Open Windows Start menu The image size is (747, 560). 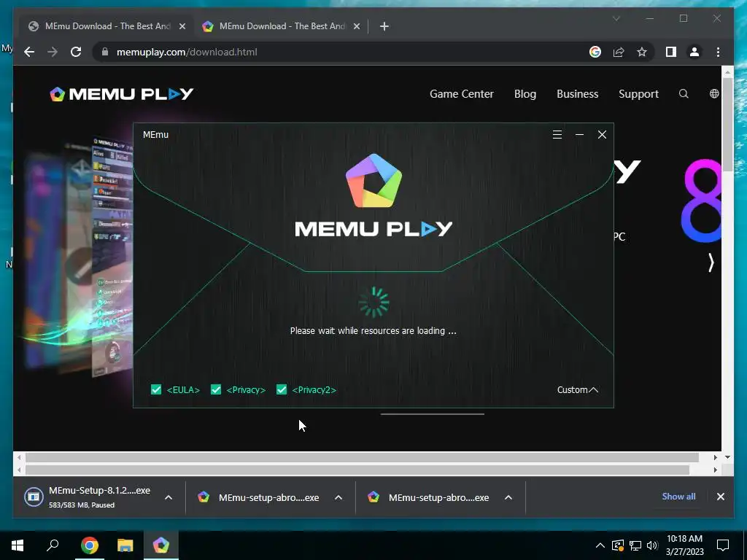[18, 545]
